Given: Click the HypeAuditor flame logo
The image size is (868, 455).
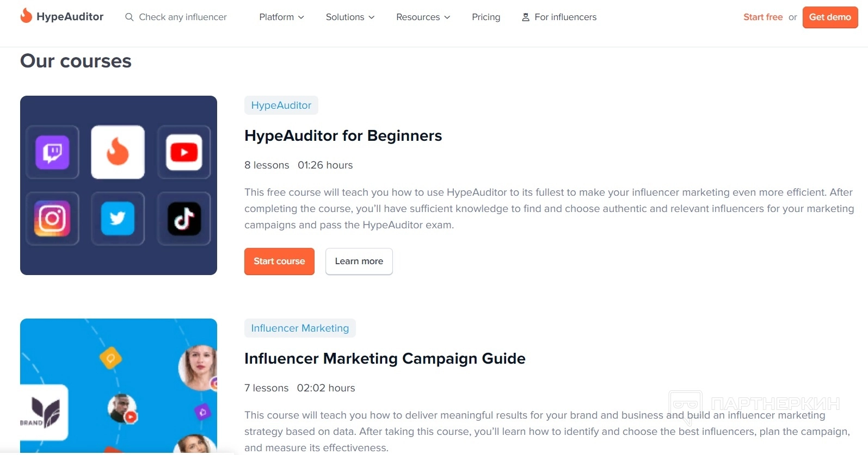Looking at the screenshot, I should 26,16.
